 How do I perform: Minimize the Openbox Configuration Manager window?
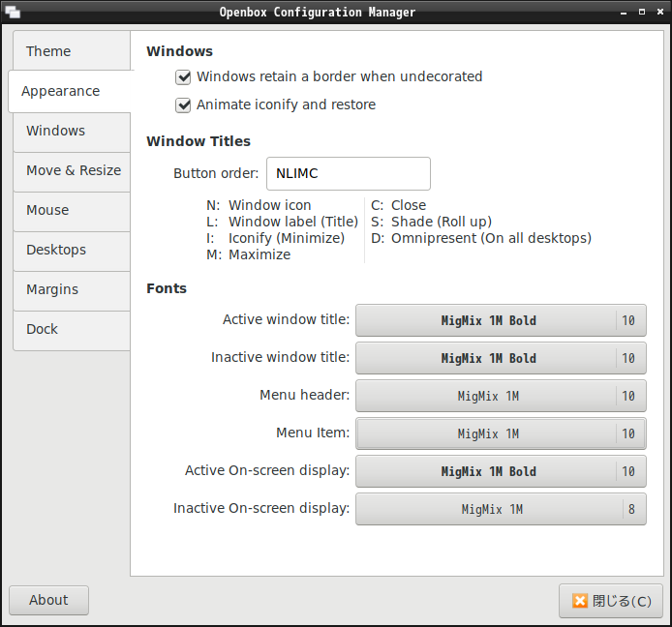tap(624, 13)
